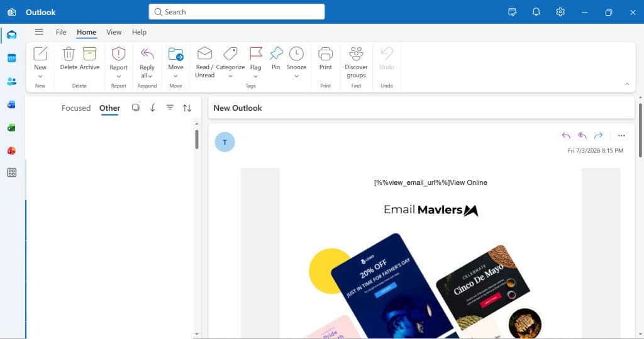Screen dimensions: 644x339
Task: Click the View Online link in email
Action: (468, 182)
